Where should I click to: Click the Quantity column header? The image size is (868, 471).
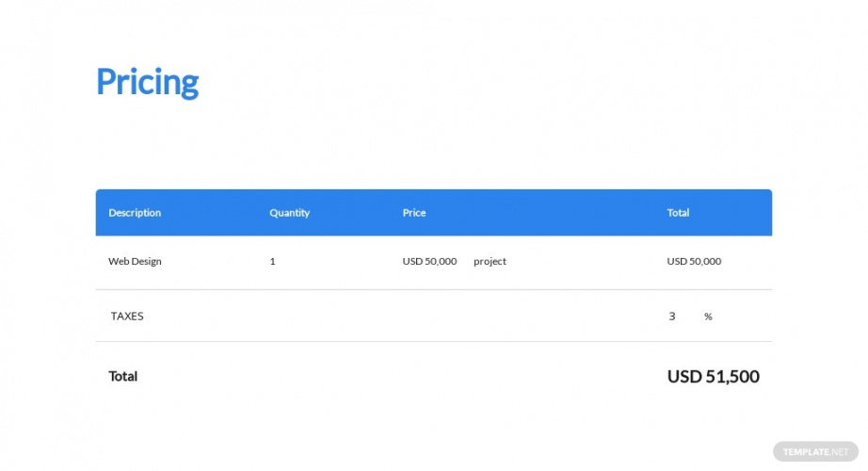[x=290, y=213]
